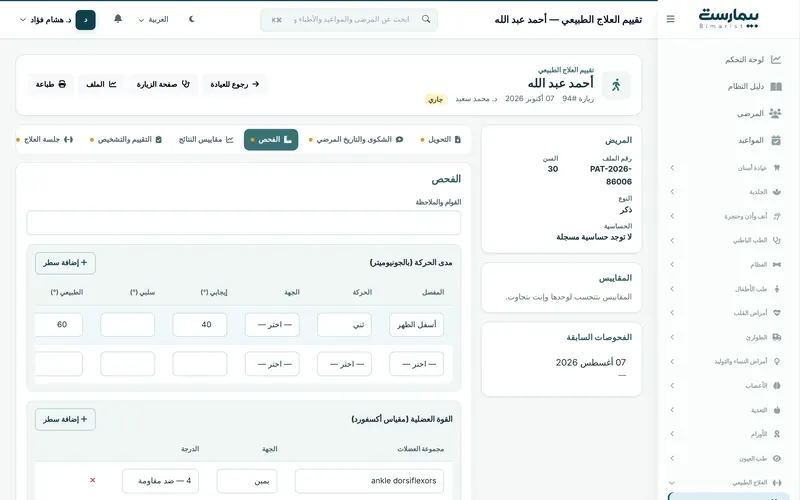Open the دليل النظام system guide book icon
This screenshot has height=500, width=800.
776,86
